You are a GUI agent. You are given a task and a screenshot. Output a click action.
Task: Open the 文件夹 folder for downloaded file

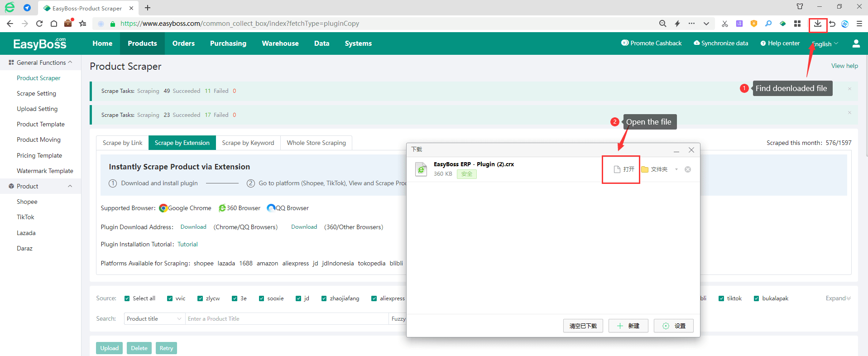click(654, 169)
